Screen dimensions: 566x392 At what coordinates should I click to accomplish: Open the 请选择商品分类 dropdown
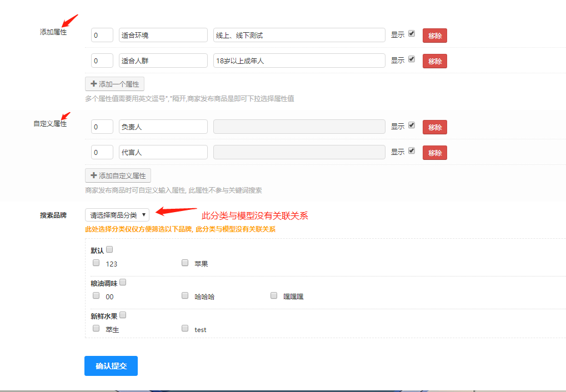(x=117, y=215)
